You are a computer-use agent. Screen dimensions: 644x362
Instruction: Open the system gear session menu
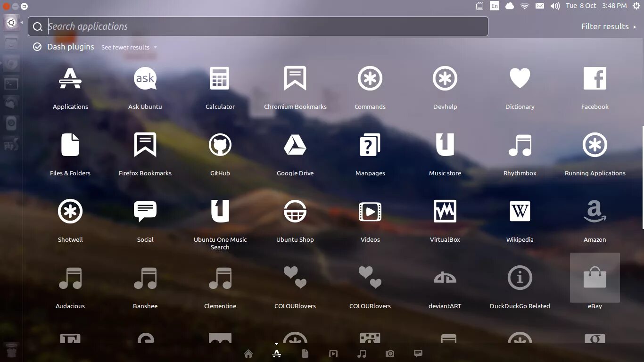point(636,6)
